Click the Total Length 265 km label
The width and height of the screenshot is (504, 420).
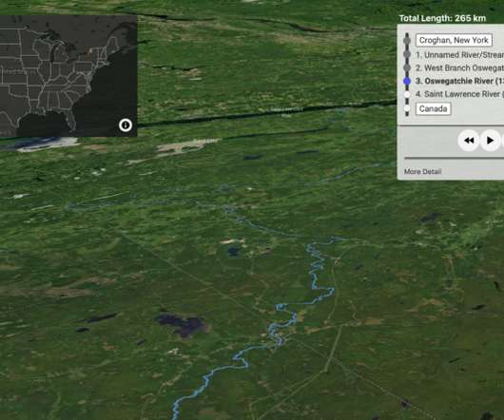coord(442,18)
